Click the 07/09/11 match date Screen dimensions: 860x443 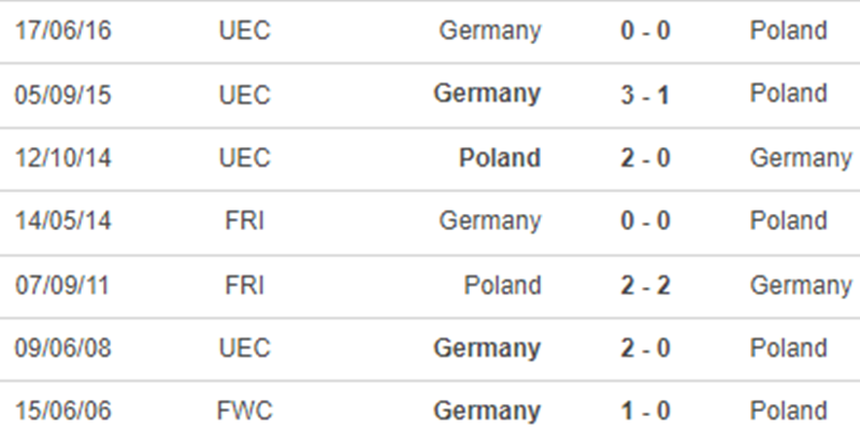tap(63, 285)
